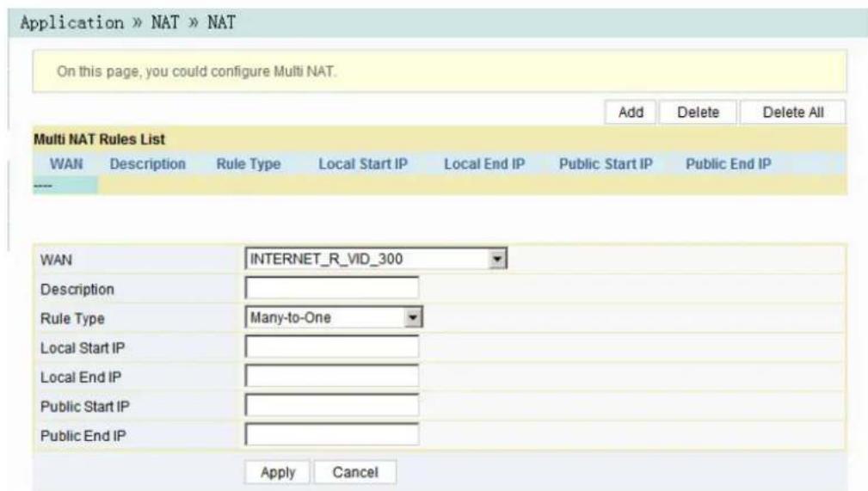Image resolution: width=868 pixels, height=491 pixels.
Task: Click the Description column header
Action: point(148,164)
